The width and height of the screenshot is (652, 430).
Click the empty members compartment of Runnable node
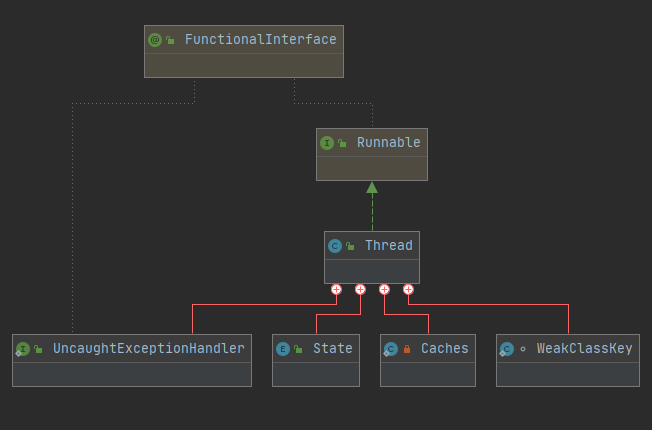(372, 168)
